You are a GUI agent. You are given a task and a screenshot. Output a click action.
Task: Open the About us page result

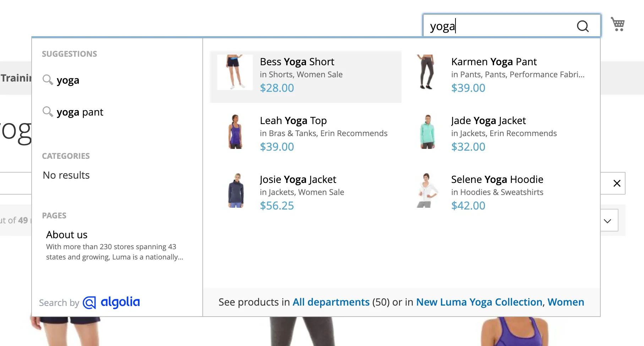[67, 235]
